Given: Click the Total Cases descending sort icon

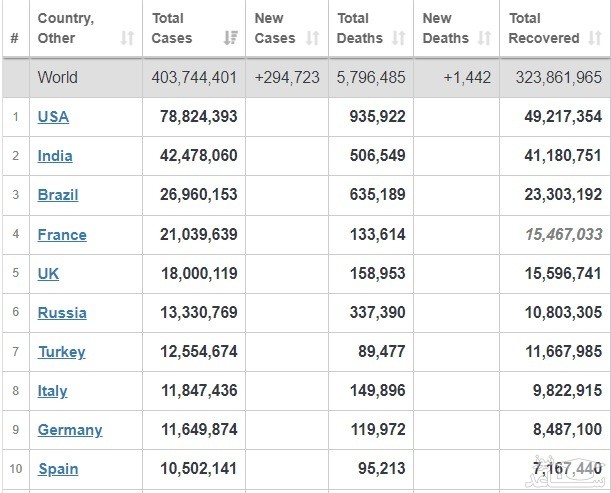Looking at the screenshot, I should pyautogui.click(x=231, y=39).
